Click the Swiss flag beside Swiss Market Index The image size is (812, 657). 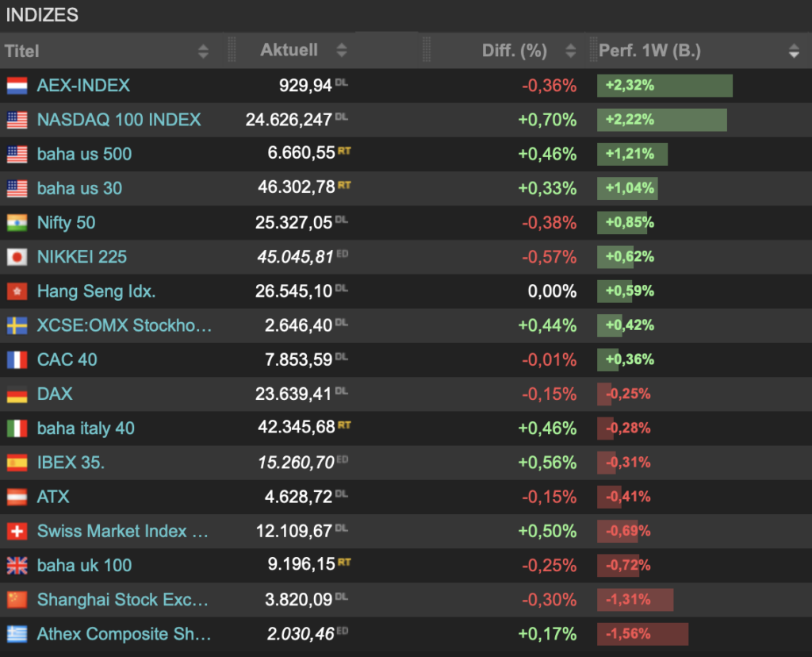click(x=17, y=532)
